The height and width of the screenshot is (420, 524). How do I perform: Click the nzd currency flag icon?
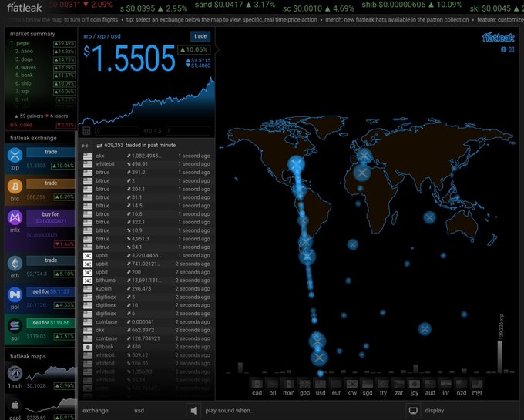(462, 384)
